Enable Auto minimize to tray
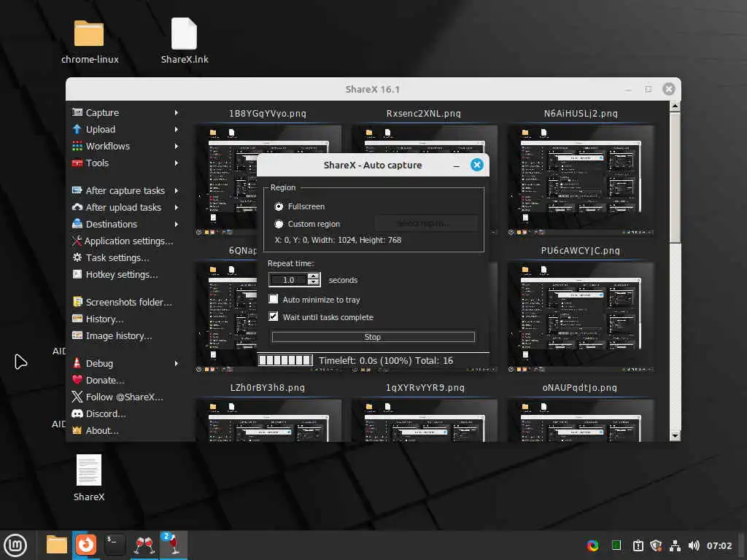Viewport: 747px width, 560px height. pos(274,299)
